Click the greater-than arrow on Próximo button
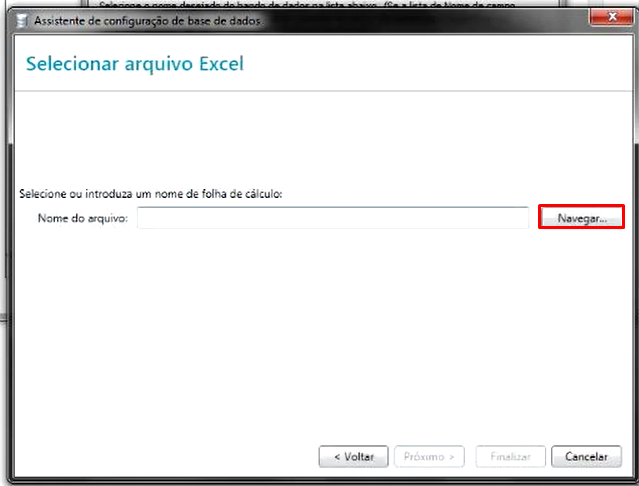 pyautogui.click(x=452, y=457)
